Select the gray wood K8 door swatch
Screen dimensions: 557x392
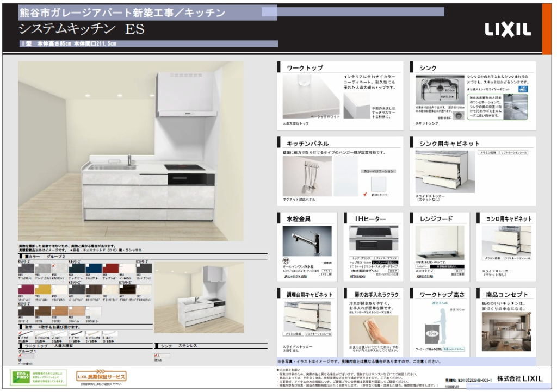coord(76,289)
